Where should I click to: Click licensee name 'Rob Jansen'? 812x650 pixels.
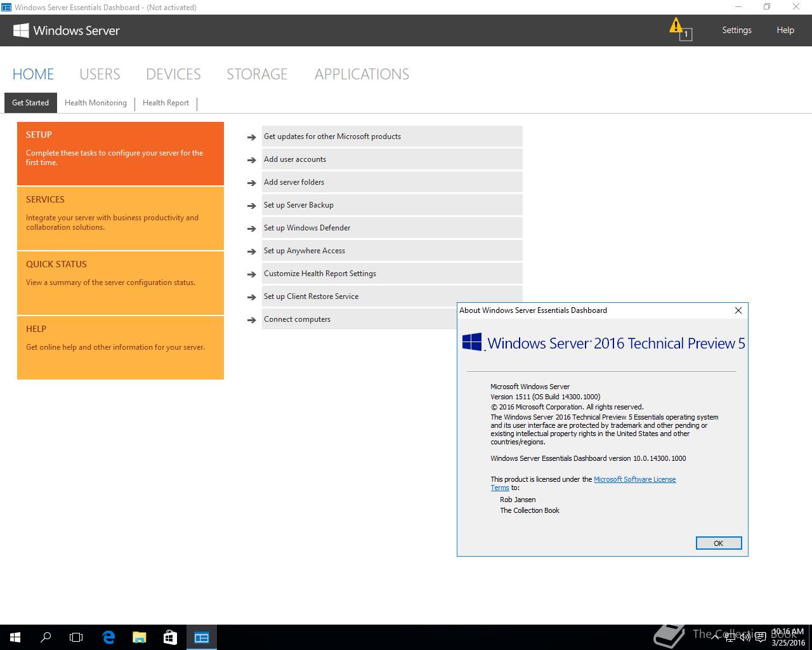pos(518,500)
